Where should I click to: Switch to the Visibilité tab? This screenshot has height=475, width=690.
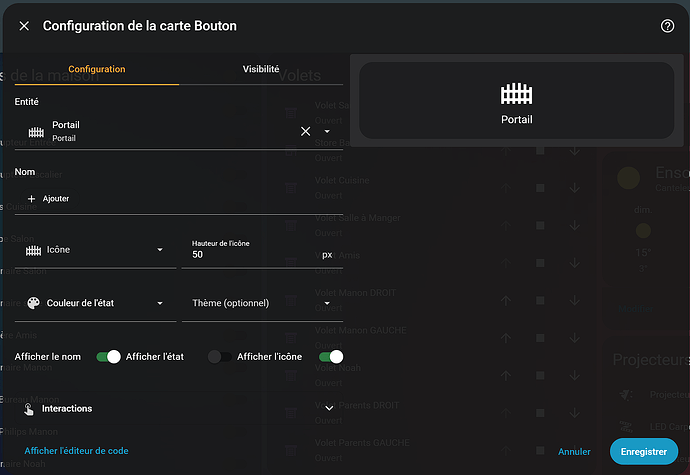click(261, 70)
